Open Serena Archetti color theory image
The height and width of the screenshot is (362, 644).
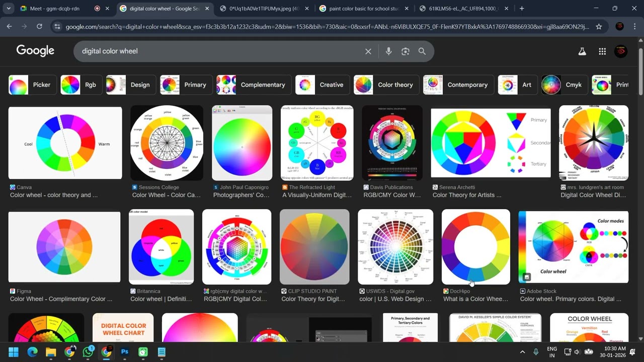491,143
